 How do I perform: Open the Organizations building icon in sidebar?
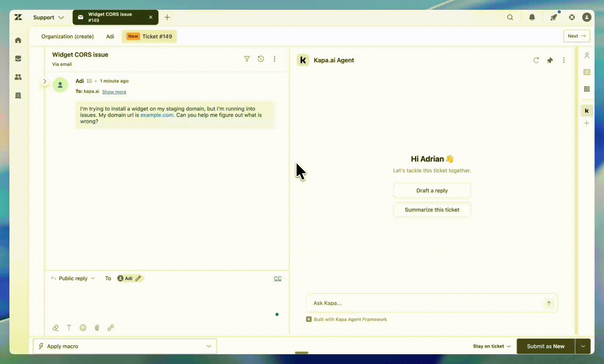(18, 95)
